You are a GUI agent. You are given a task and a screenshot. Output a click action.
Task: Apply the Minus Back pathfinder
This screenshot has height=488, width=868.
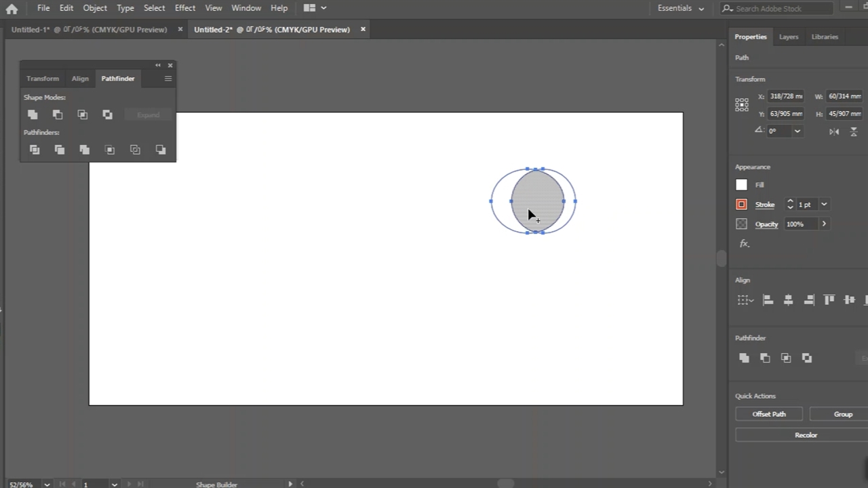coord(161,150)
